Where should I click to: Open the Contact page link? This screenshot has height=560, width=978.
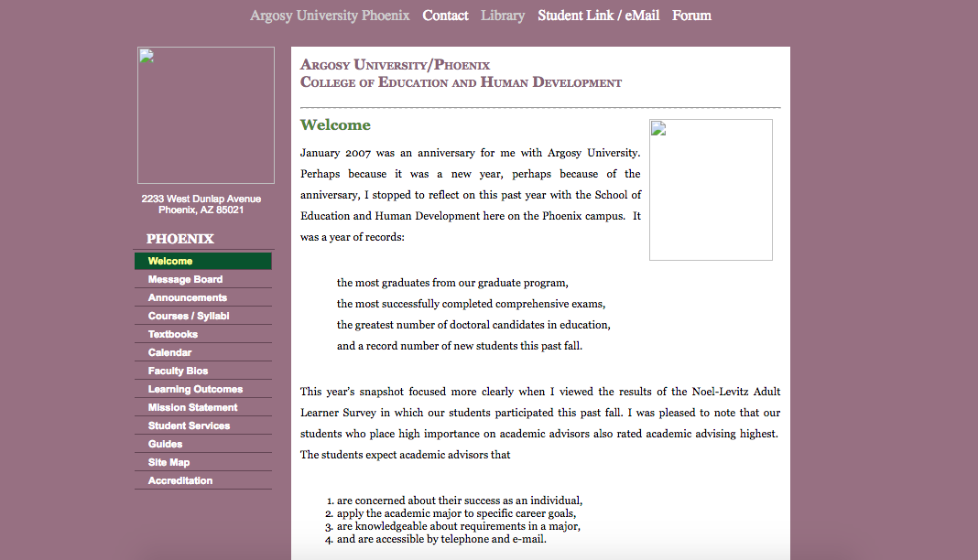(x=445, y=16)
